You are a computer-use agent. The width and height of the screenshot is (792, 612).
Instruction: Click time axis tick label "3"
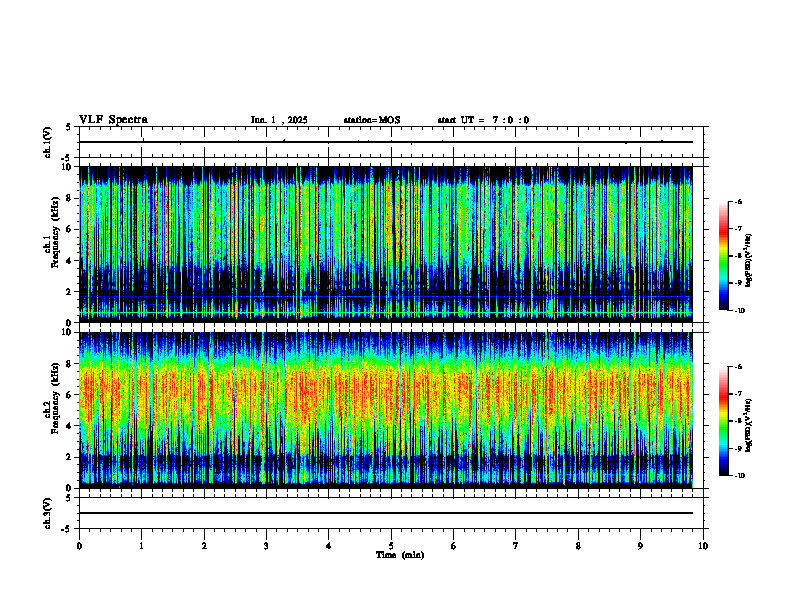click(x=266, y=546)
